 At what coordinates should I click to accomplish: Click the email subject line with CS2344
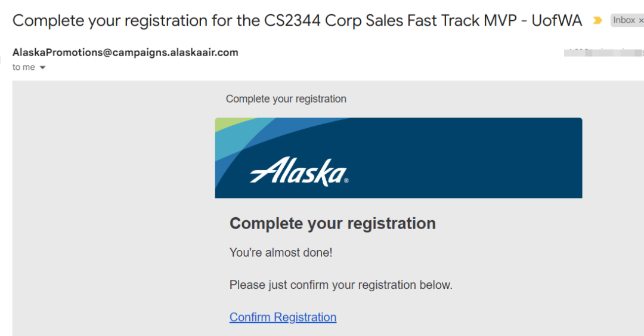coord(298,20)
